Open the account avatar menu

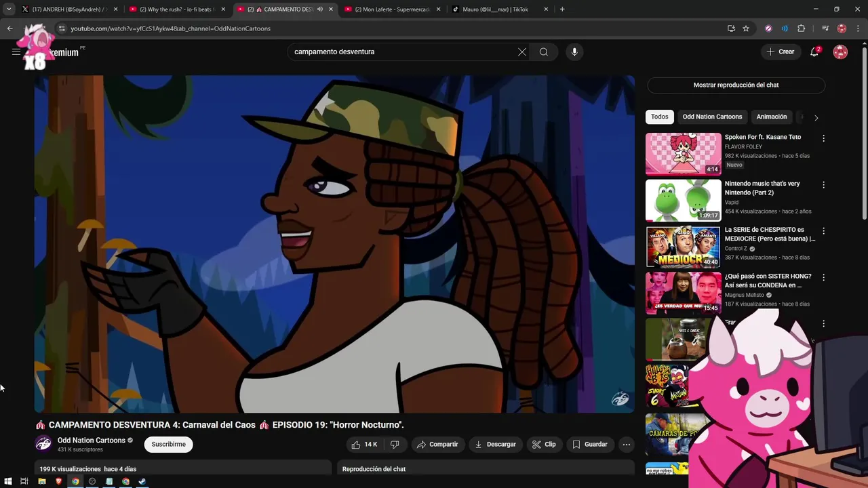(x=840, y=52)
